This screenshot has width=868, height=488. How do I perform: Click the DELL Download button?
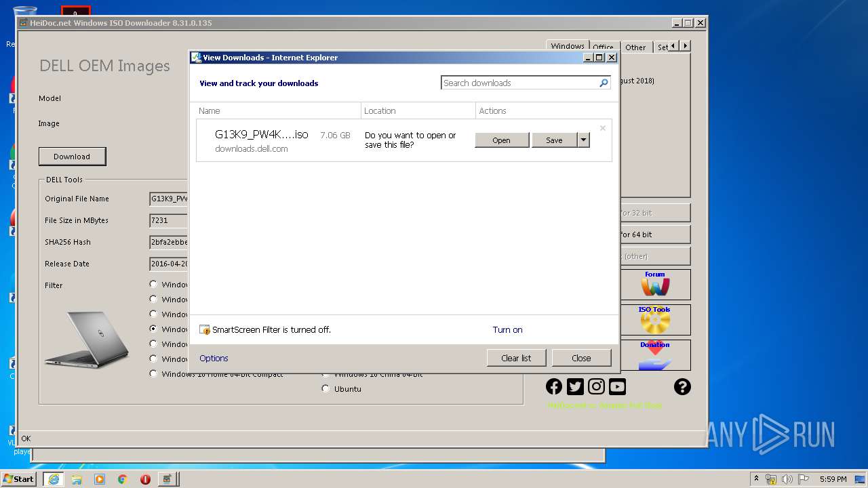pyautogui.click(x=72, y=157)
